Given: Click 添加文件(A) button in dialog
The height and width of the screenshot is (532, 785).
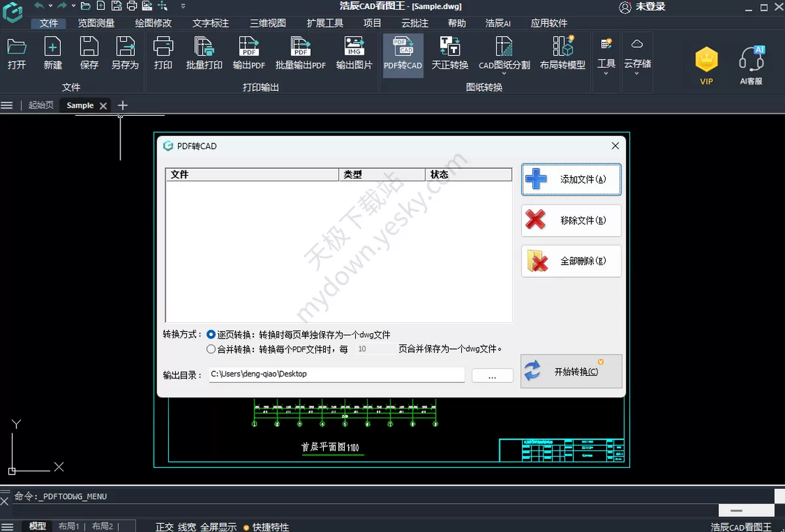Looking at the screenshot, I should pyautogui.click(x=571, y=179).
